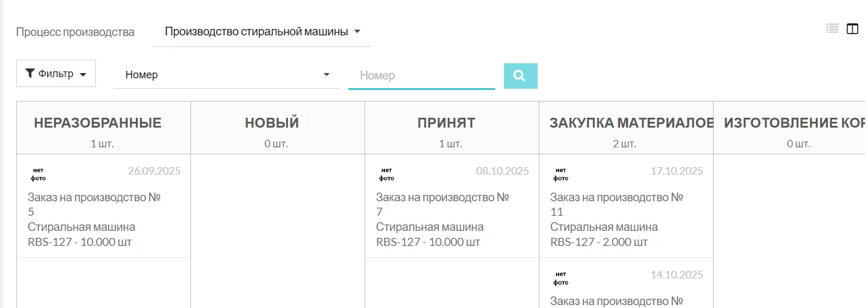868x308 pixels.
Task: Switch to list view icon
Action: tap(833, 28)
